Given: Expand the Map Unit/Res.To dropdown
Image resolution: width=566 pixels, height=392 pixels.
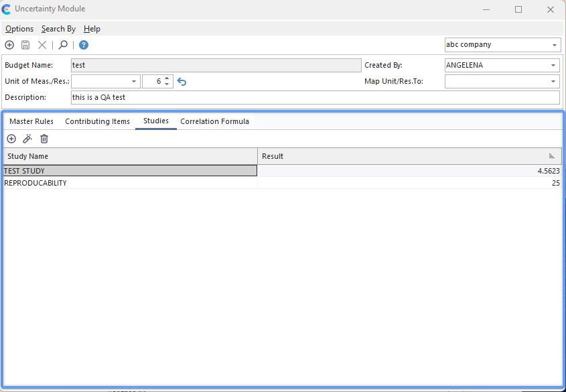Looking at the screenshot, I should (553, 82).
